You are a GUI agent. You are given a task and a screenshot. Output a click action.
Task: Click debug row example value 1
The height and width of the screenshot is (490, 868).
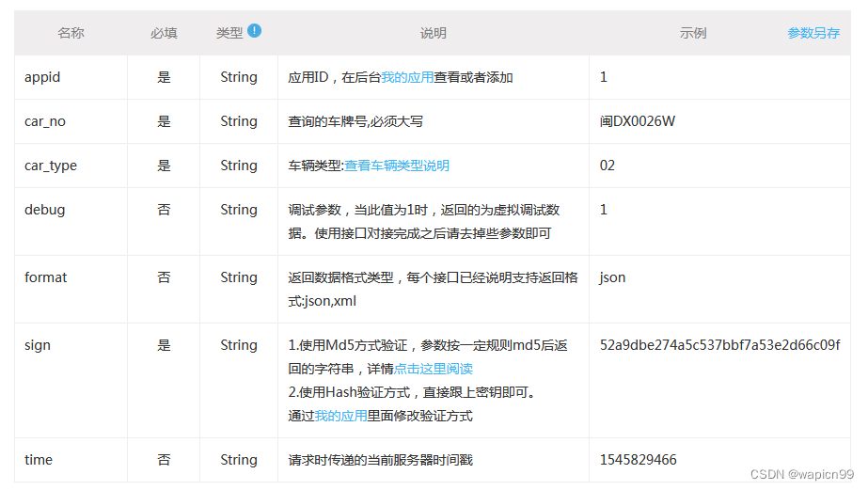(x=604, y=210)
